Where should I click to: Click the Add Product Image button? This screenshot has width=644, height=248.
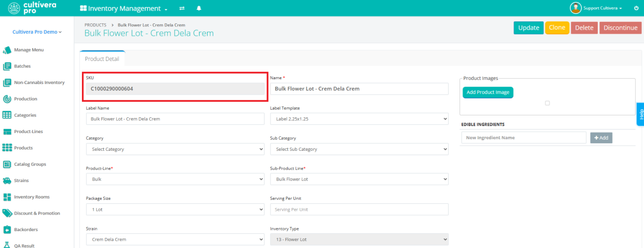point(488,92)
